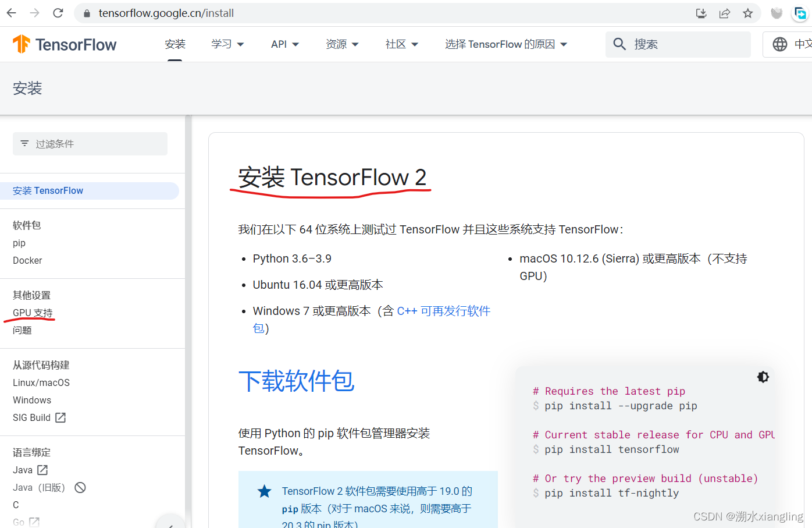812x528 pixels.
Task: Click the pip install tf-nightly line
Action: [x=612, y=493]
